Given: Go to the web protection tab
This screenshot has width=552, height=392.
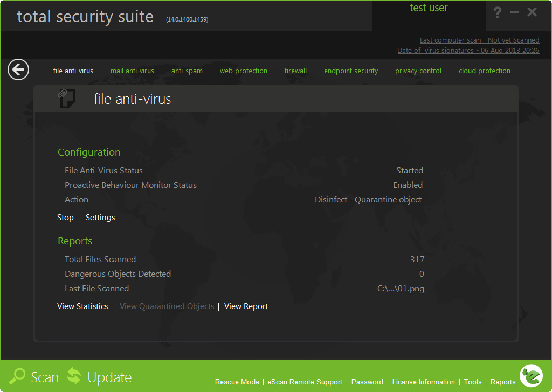Looking at the screenshot, I should click(244, 71).
